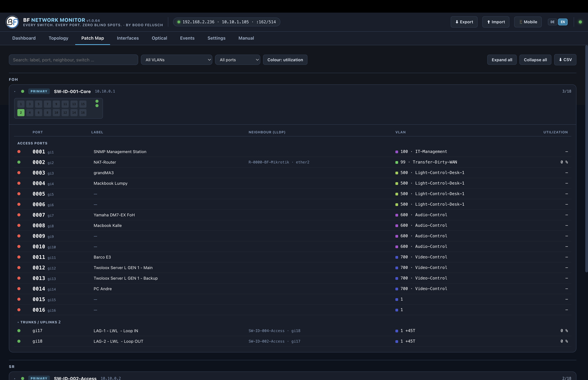The height and width of the screenshot is (380, 588).
Task: Go to the Interfaces tab
Action: click(128, 38)
